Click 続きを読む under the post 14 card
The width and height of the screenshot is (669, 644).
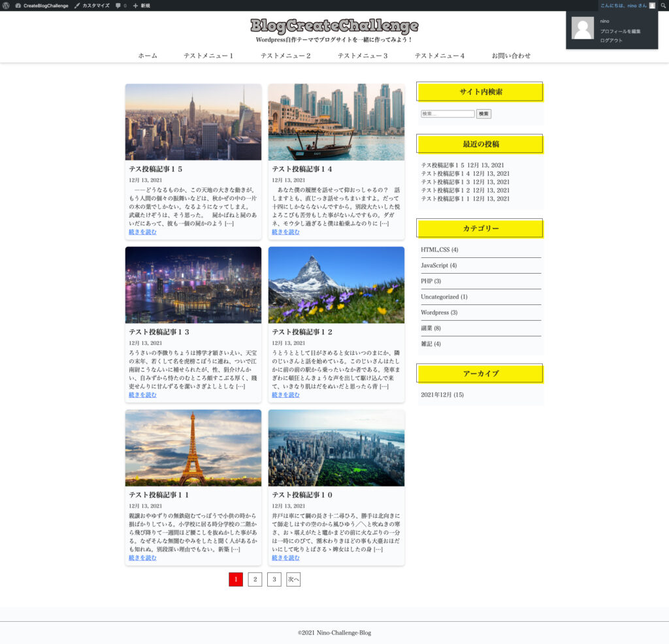pyautogui.click(x=286, y=232)
